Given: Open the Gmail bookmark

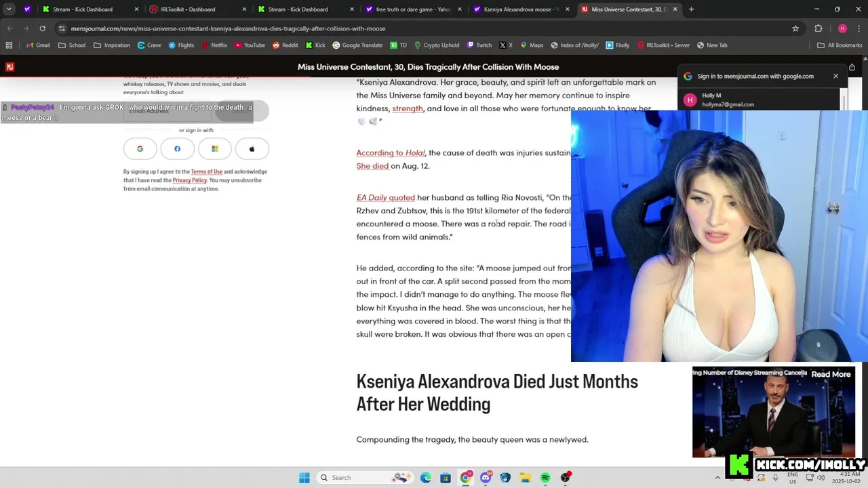Looking at the screenshot, I should [x=38, y=45].
